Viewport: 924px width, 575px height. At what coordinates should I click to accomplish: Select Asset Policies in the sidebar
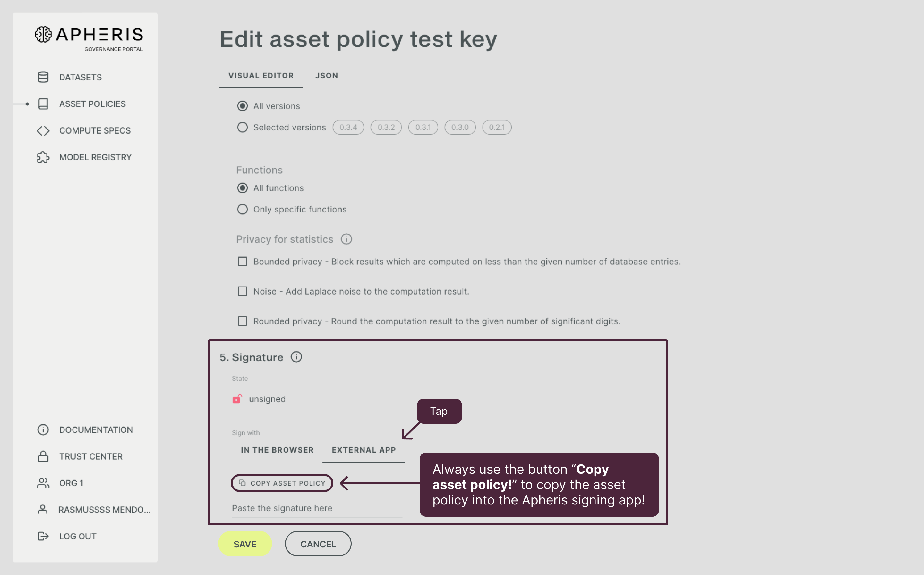92,104
